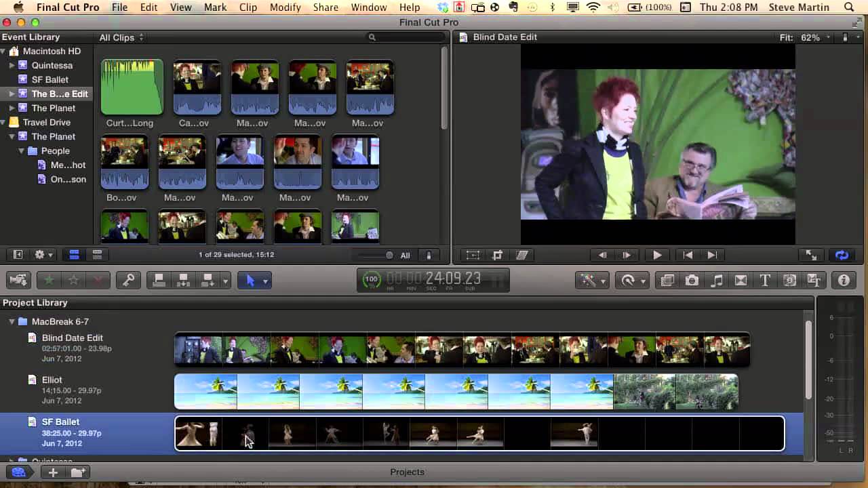Open the Enhancements magic wand menu
The height and width of the screenshot is (488, 868).
(x=592, y=280)
